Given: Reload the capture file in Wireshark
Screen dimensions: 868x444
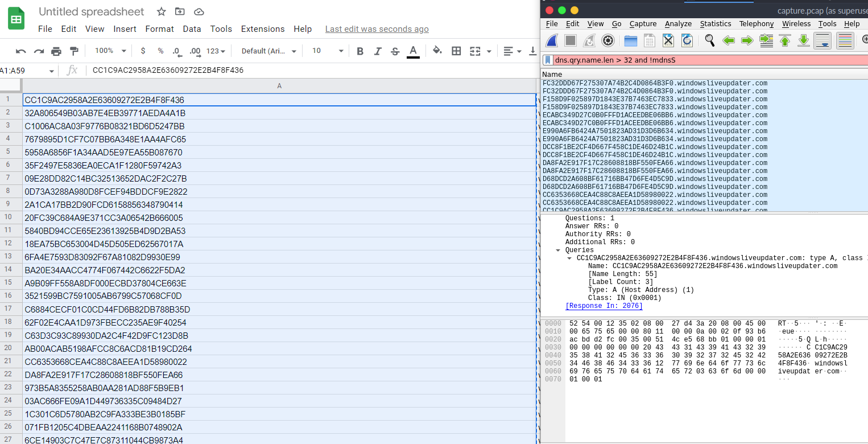Looking at the screenshot, I should (687, 40).
